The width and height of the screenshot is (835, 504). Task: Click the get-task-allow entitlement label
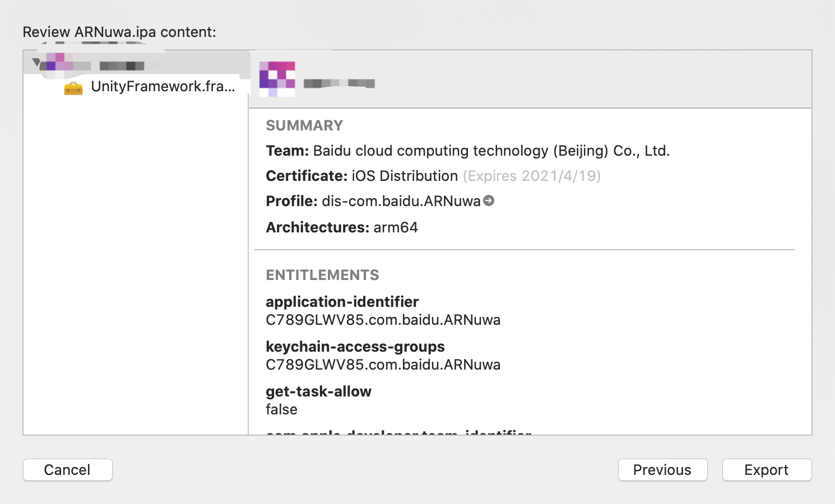pyautogui.click(x=319, y=391)
